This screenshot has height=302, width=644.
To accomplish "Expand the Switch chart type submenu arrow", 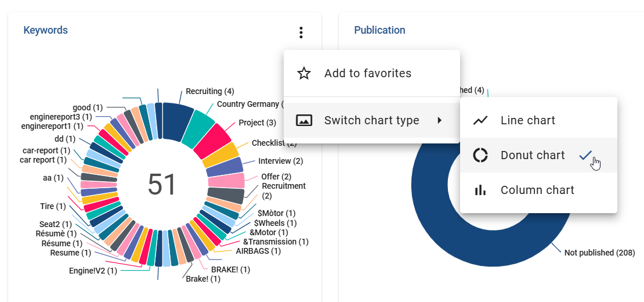I will [x=440, y=120].
